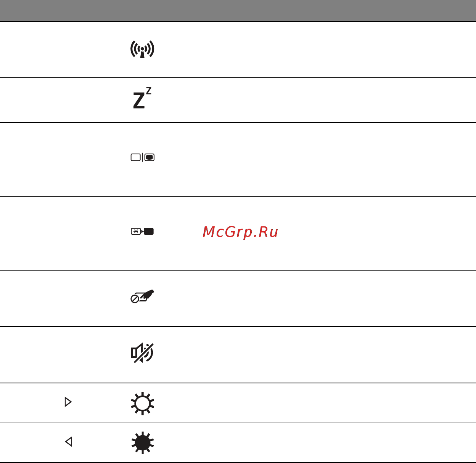Click the solid black rectangle of screen blank icon

tap(149, 231)
